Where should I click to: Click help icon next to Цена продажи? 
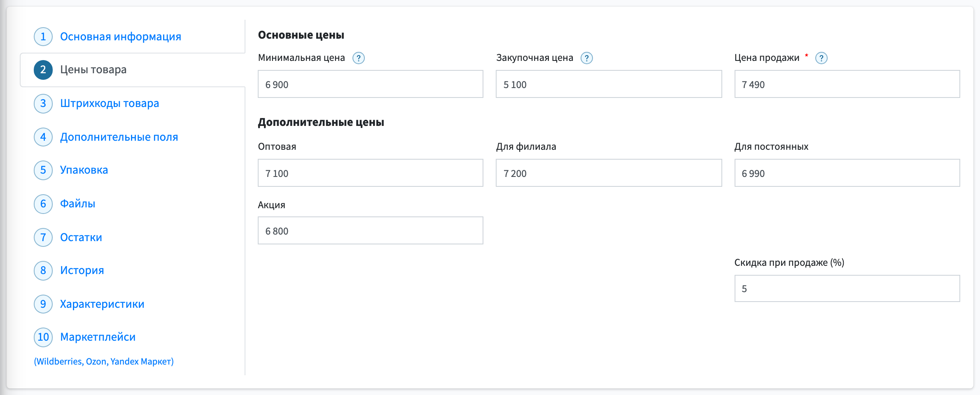[821, 58]
